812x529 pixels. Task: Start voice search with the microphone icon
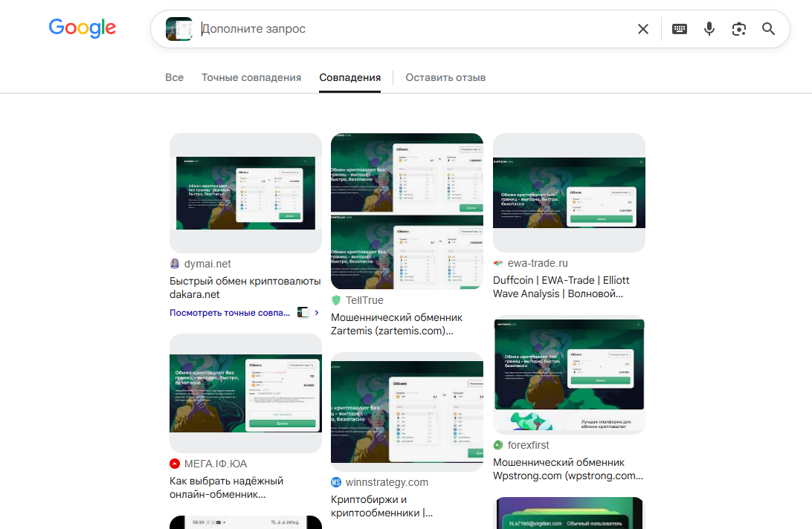point(709,29)
